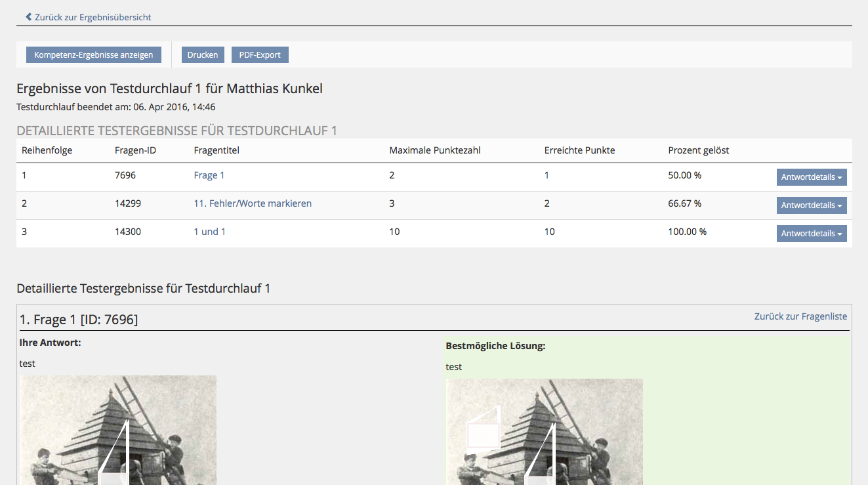Export results with the PDF-Export button
Screen dimensions: 868x485
pos(260,55)
